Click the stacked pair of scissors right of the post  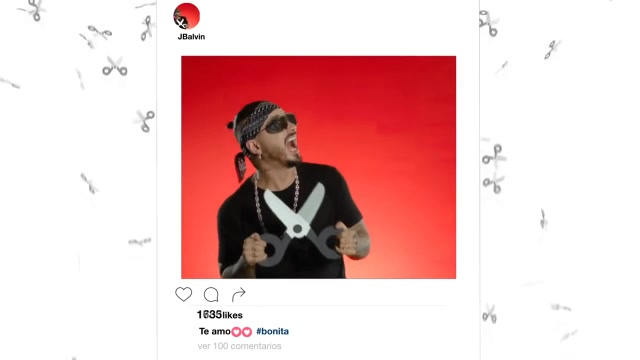pyautogui.click(x=494, y=169)
